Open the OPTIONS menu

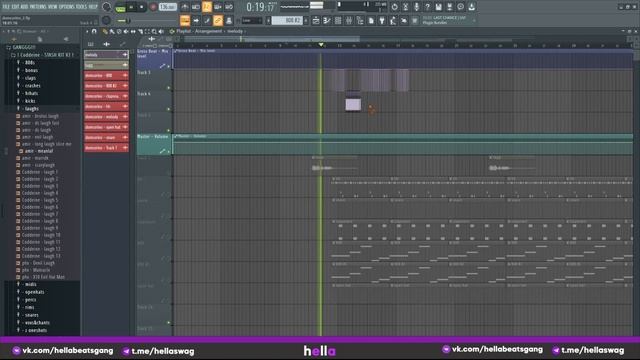[67, 7]
